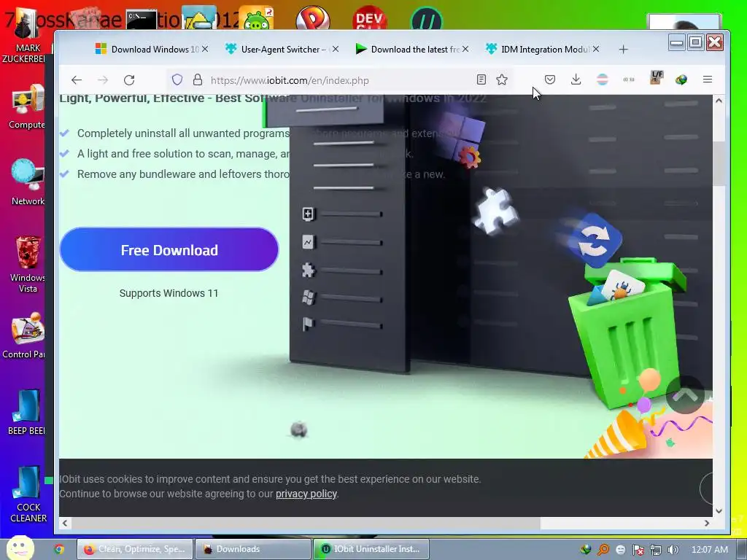Select COCK CLEANER desktop icon
The height and width of the screenshot is (560, 747).
tap(28, 494)
